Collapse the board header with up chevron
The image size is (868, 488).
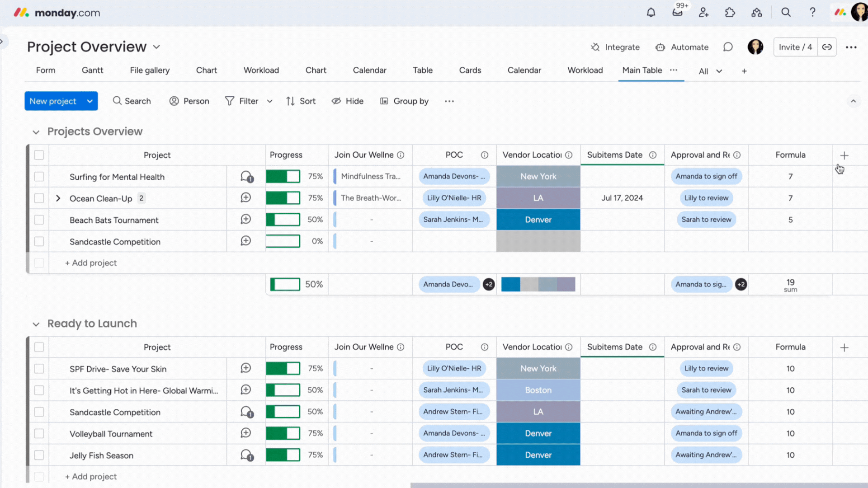point(853,101)
